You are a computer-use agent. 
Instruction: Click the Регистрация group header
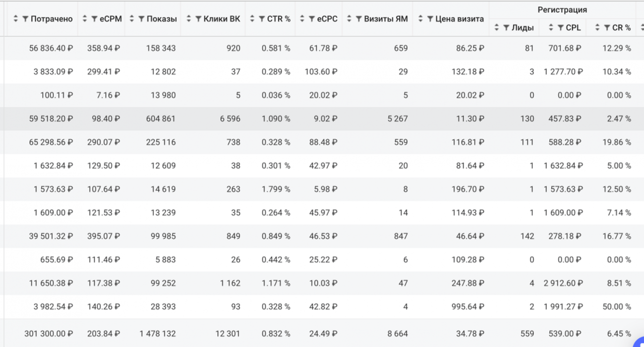[x=562, y=10]
